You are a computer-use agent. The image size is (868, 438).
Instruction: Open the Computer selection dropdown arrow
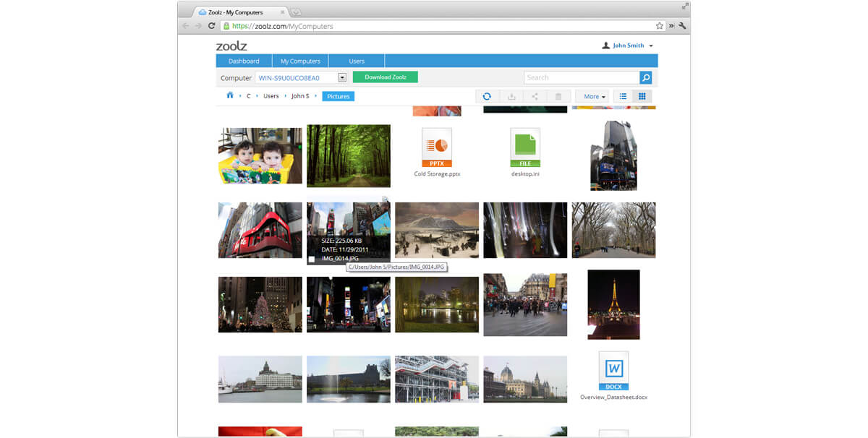(342, 77)
